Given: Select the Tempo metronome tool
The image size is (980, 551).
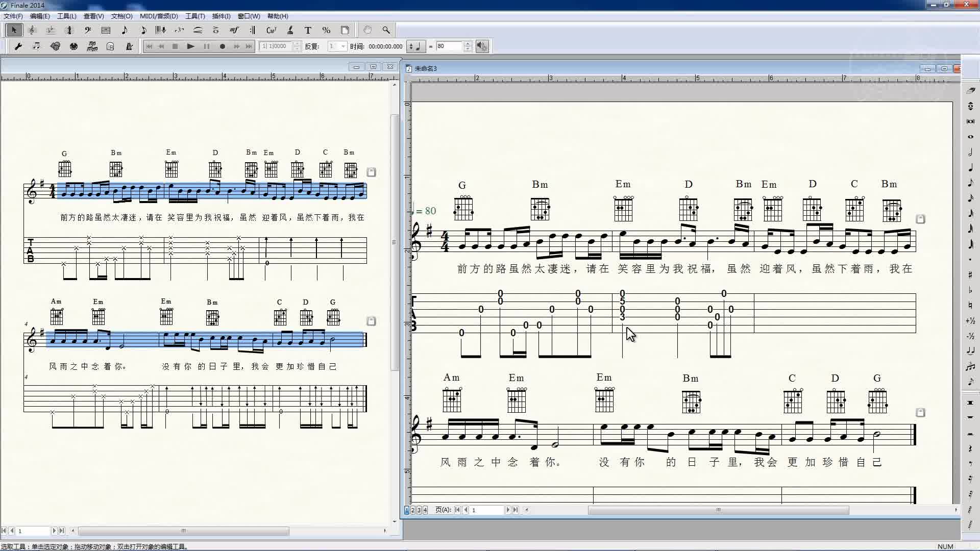Looking at the screenshot, I should [129, 46].
